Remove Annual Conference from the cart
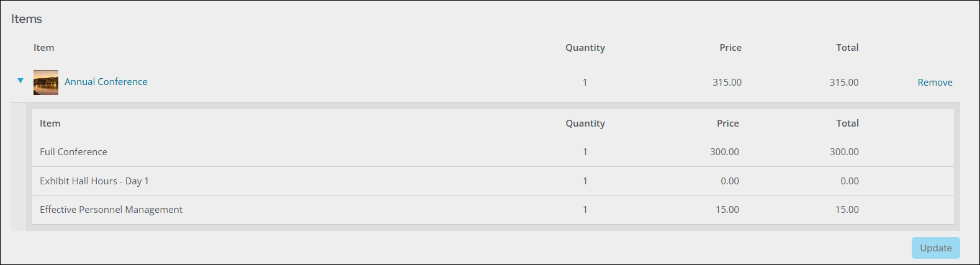Viewport: 980px width, 265px height. [x=935, y=83]
